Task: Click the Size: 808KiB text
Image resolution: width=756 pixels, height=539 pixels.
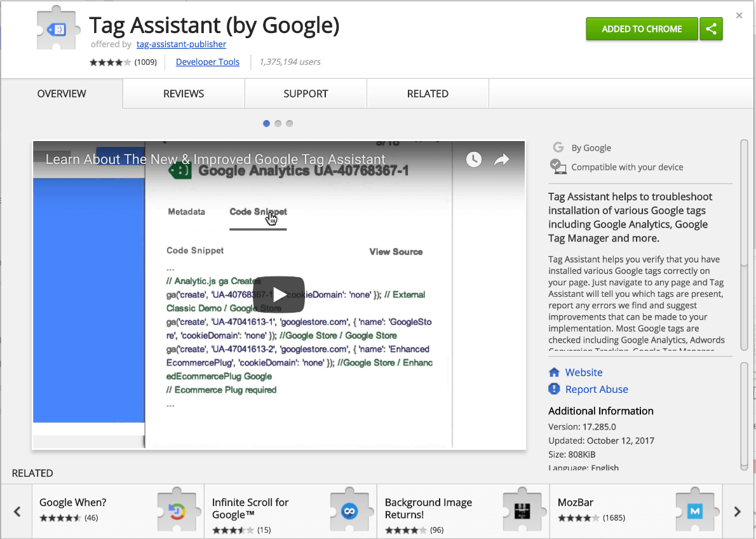Action: point(572,454)
